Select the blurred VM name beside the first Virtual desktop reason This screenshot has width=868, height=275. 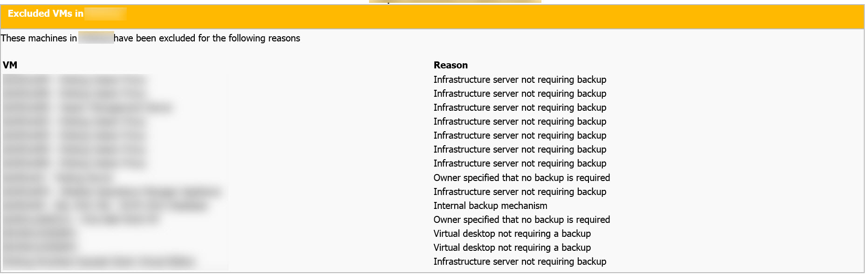[x=39, y=234]
